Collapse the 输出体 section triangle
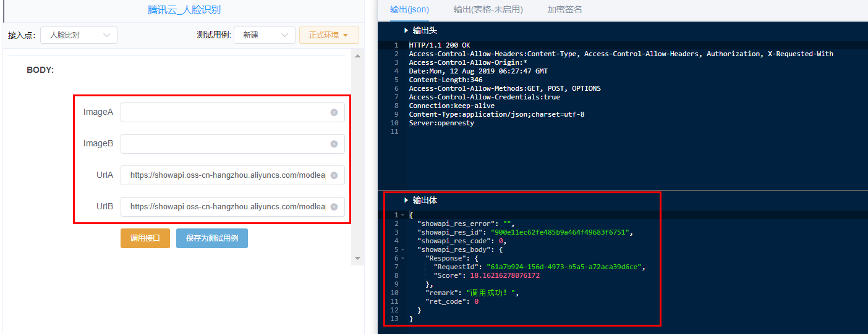This screenshot has height=334, width=868. [406, 201]
